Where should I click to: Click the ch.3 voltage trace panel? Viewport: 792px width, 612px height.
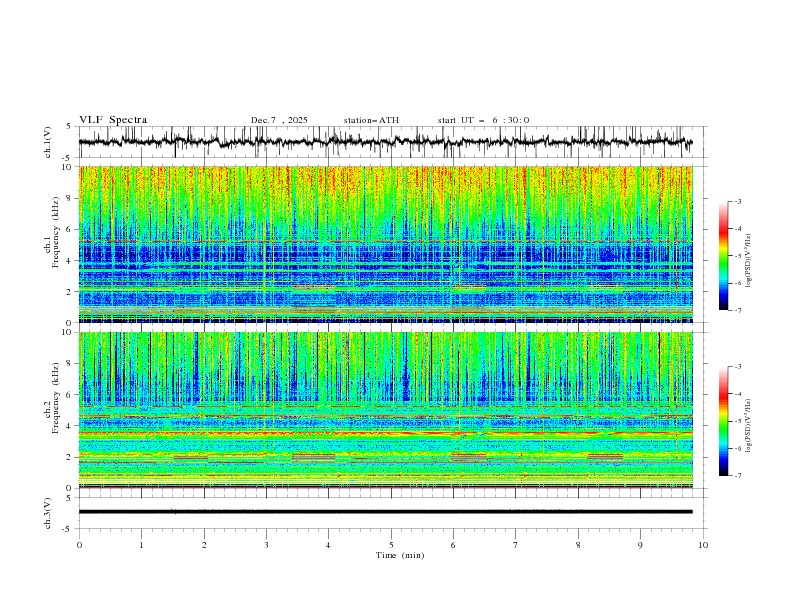(x=392, y=513)
